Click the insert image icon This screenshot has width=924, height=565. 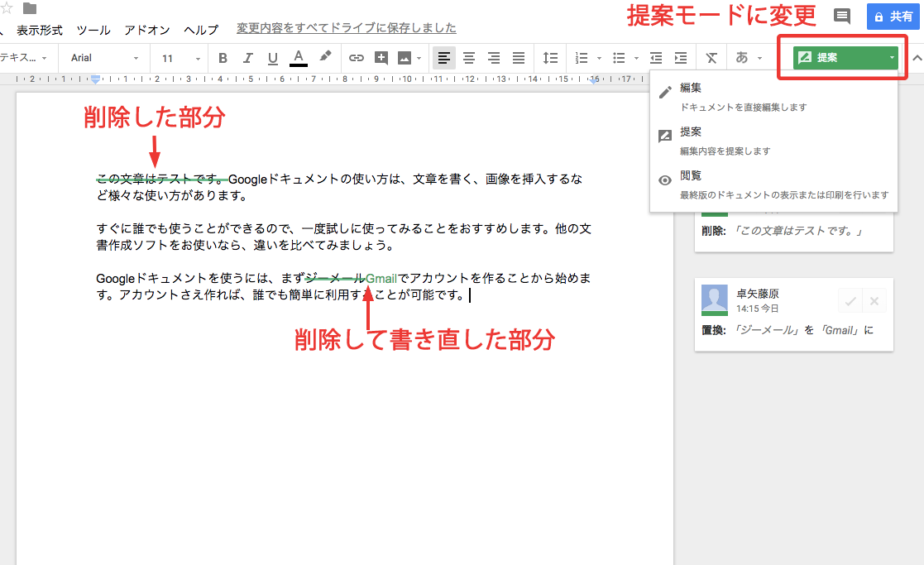[x=405, y=58]
